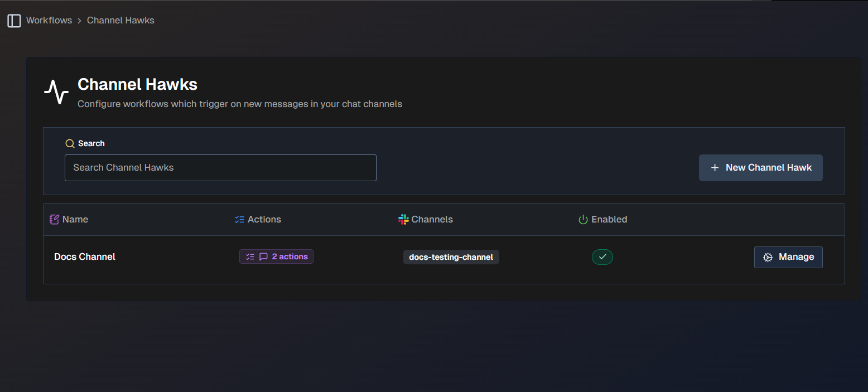Disable the Docs Channel enabled checkmark

(x=602, y=257)
